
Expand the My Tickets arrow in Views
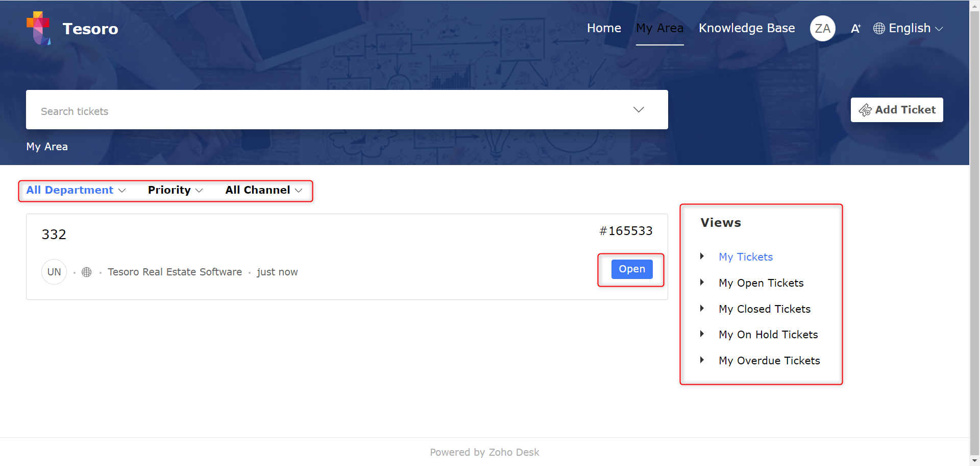(x=702, y=256)
